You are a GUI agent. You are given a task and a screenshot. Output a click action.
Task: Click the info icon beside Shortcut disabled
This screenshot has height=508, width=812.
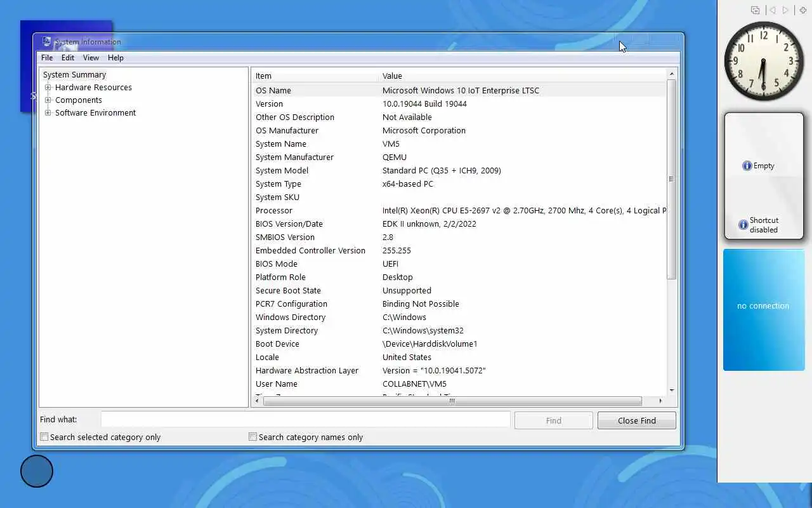click(743, 225)
